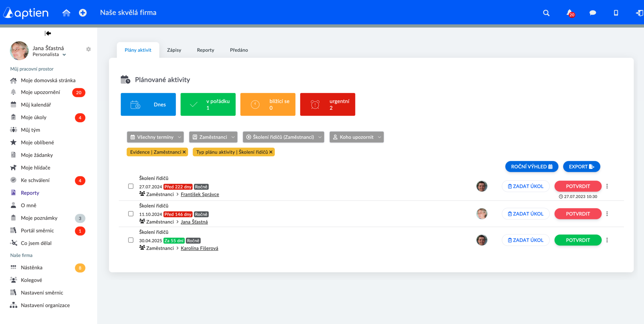Check the box for Jana Šťastná activity
Viewport: 644px width, 324px height.
coord(131,214)
